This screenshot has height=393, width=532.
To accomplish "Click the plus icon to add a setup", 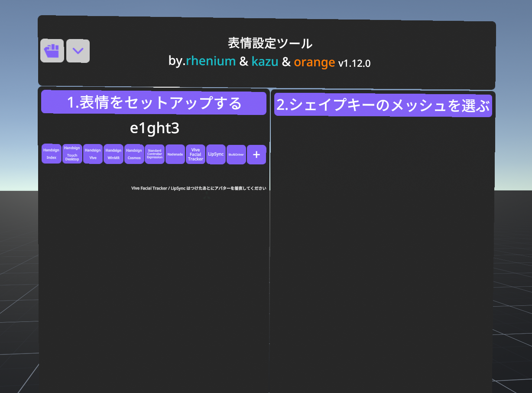I will [x=256, y=154].
